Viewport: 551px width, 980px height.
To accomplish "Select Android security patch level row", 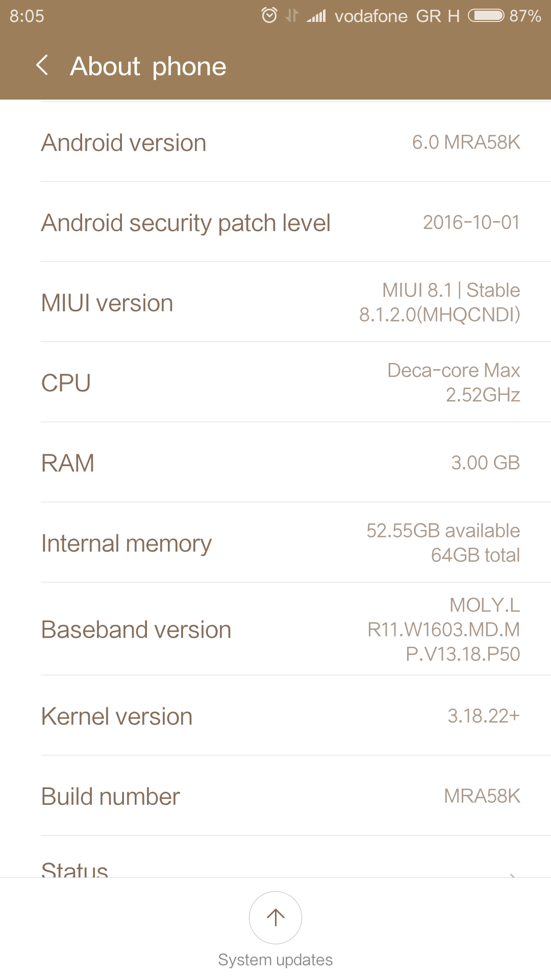I will pos(275,223).
